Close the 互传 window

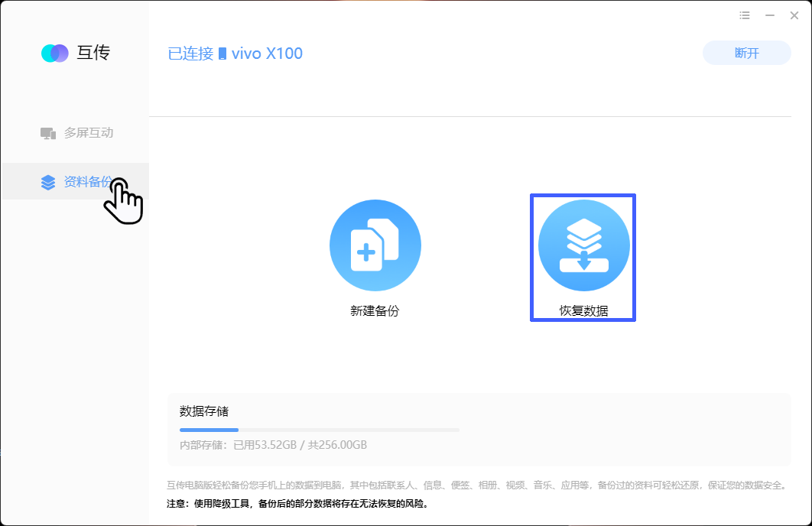[x=794, y=15]
